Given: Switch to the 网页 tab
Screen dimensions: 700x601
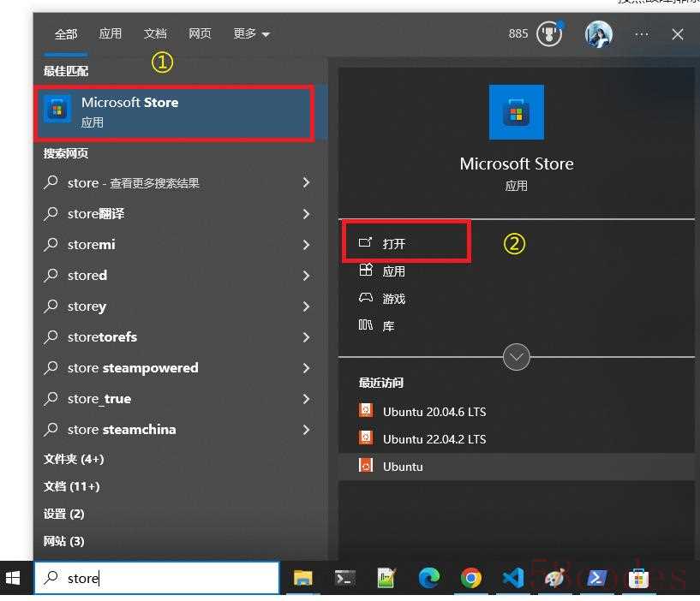Looking at the screenshot, I should click(200, 33).
